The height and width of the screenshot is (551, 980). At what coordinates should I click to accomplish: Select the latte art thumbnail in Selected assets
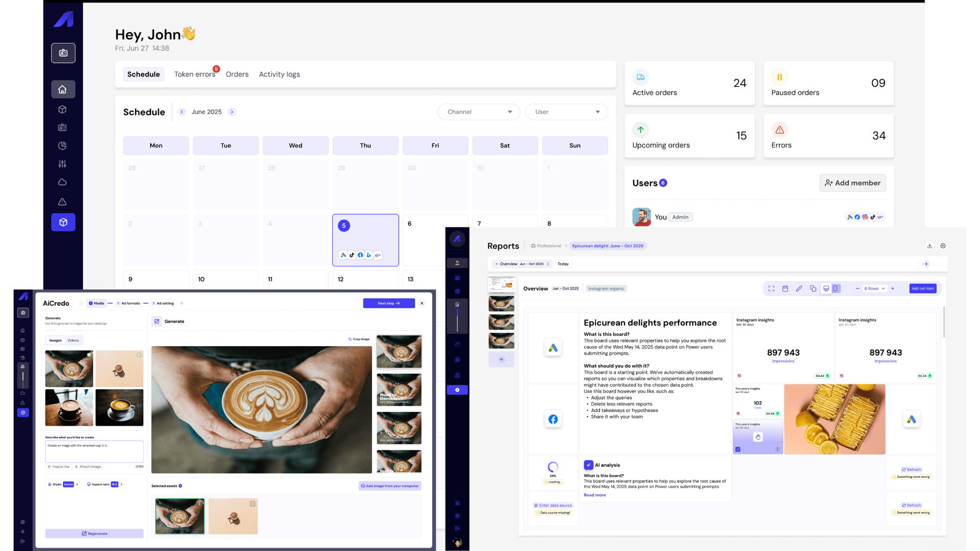(x=179, y=516)
